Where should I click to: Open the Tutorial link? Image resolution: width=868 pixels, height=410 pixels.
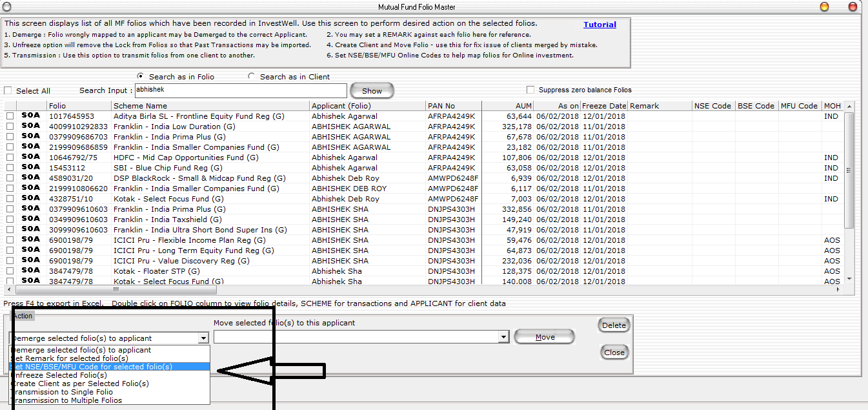[600, 25]
